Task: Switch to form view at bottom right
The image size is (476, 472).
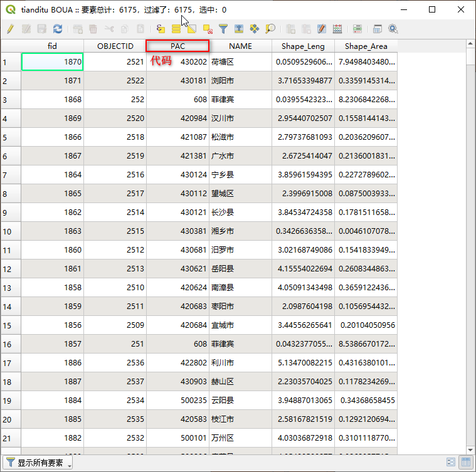Action: click(451, 462)
